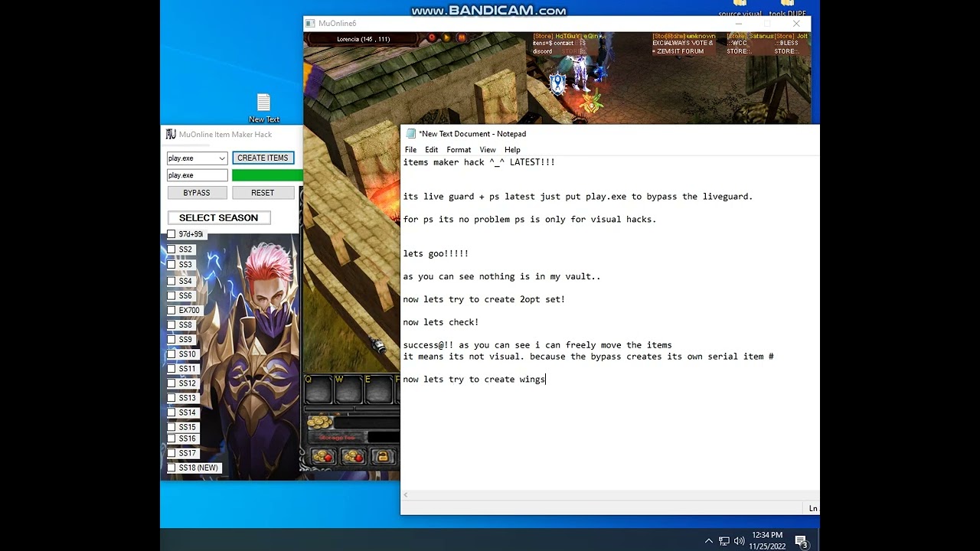The image size is (980, 551).
Task: Click the first coins deposit button in vault
Action: (323, 457)
